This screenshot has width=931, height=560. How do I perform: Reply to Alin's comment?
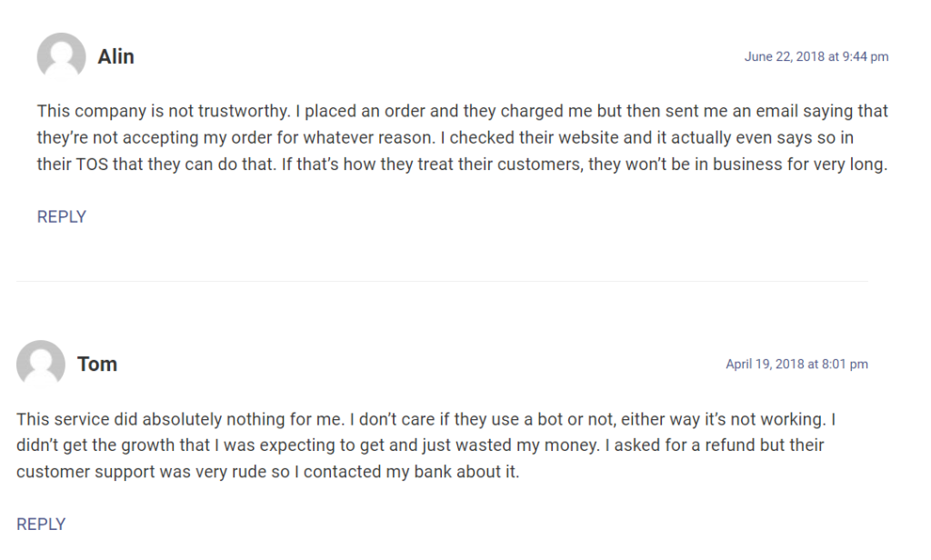pyautogui.click(x=61, y=216)
